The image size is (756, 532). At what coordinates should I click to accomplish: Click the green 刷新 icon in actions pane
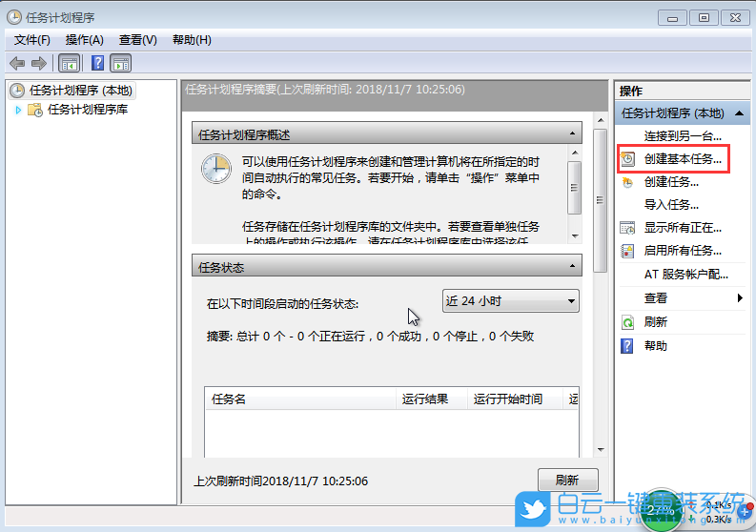coord(627,322)
